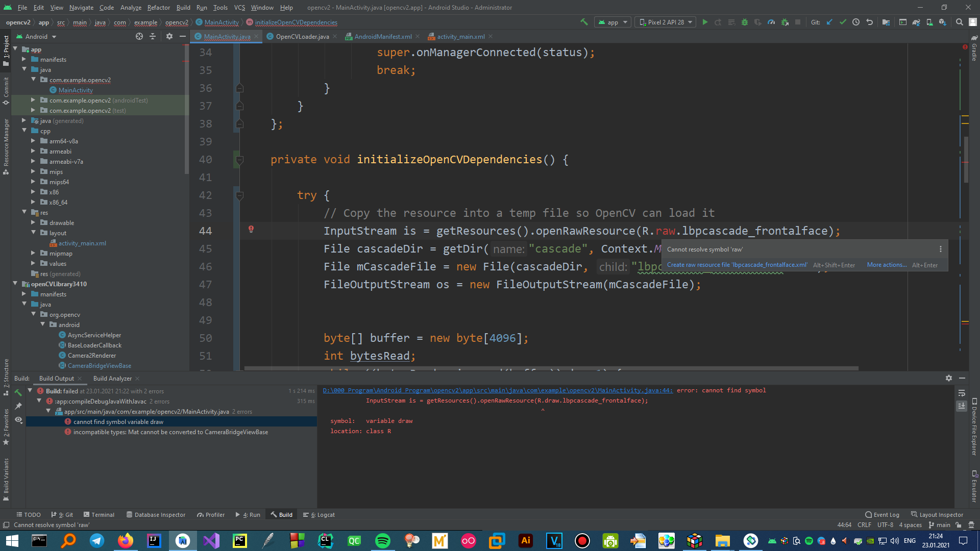Image resolution: width=980 pixels, height=551 pixels.
Task: Click Attach Debugger to Android Process icon
Action: coord(785,22)
